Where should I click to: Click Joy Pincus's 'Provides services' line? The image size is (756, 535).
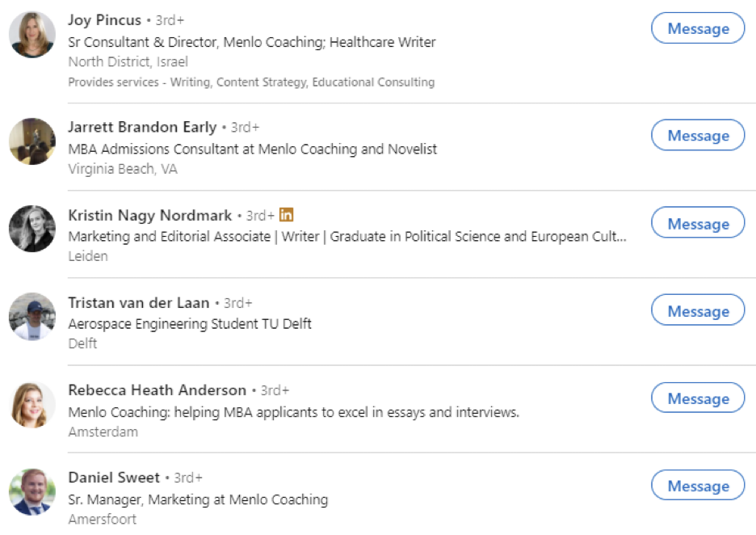click(251, 82)
